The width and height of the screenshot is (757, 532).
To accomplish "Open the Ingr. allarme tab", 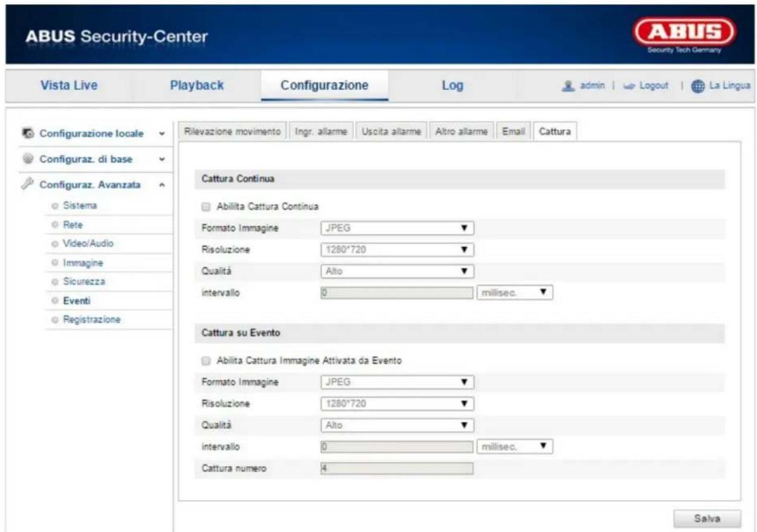I will [321, 131].
